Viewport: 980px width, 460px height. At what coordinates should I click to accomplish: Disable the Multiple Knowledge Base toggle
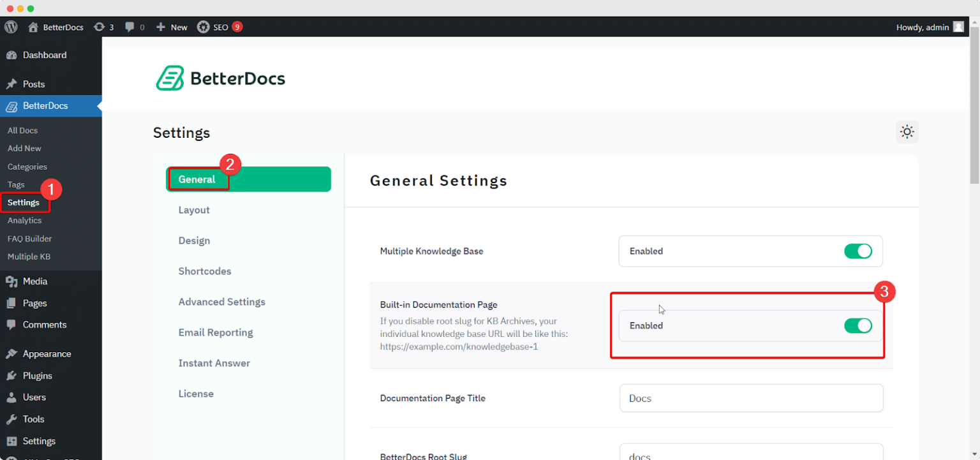coord(858,251)
